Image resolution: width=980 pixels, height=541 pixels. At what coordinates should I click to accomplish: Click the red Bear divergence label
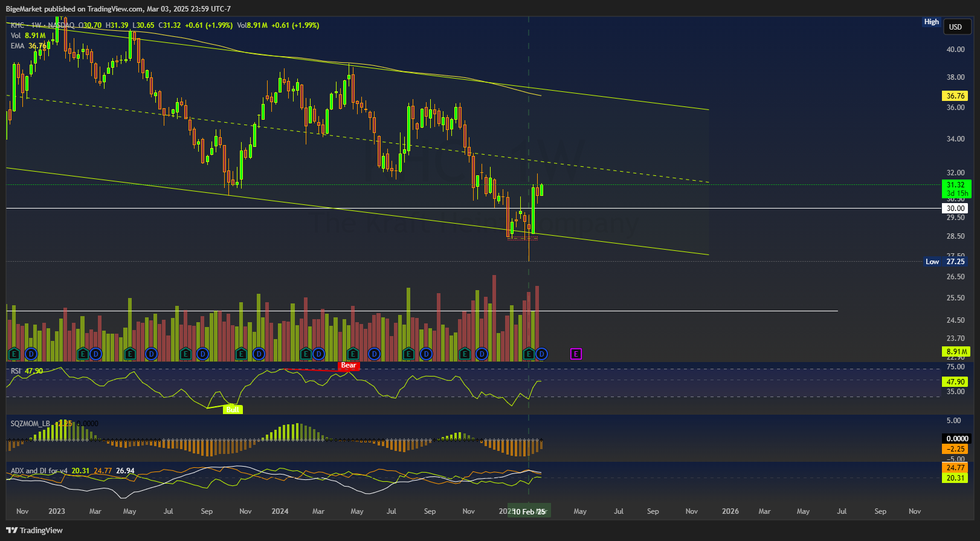click(349, 365)
